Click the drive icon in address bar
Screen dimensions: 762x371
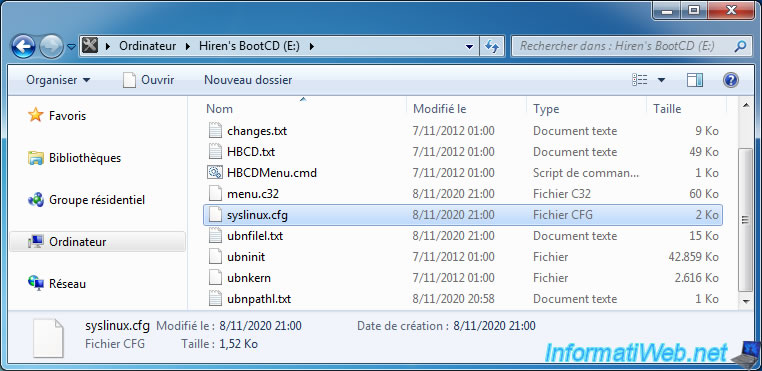[90, 46]
